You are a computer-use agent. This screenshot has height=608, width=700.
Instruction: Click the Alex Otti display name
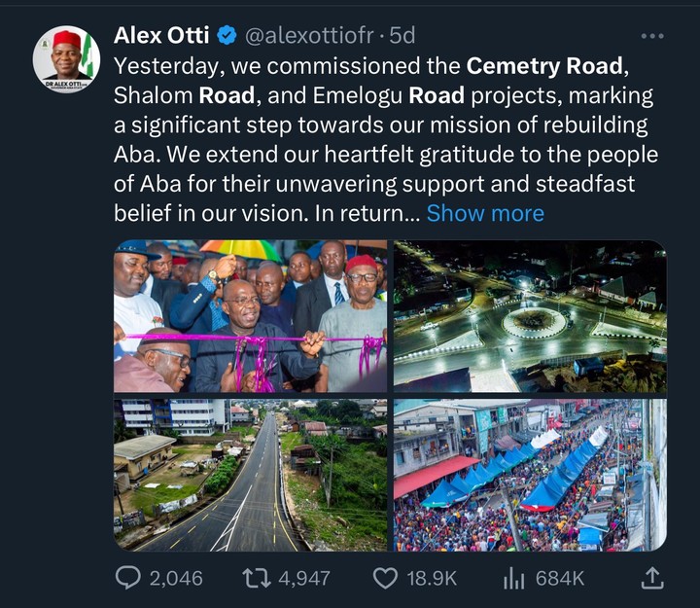(x=161, y=36)
